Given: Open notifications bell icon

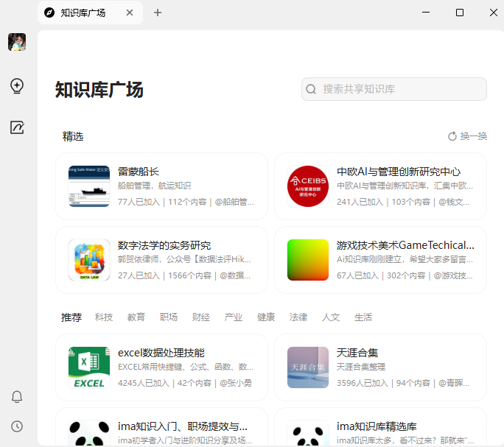Looking at the screenshot, I should click(17, 397).
